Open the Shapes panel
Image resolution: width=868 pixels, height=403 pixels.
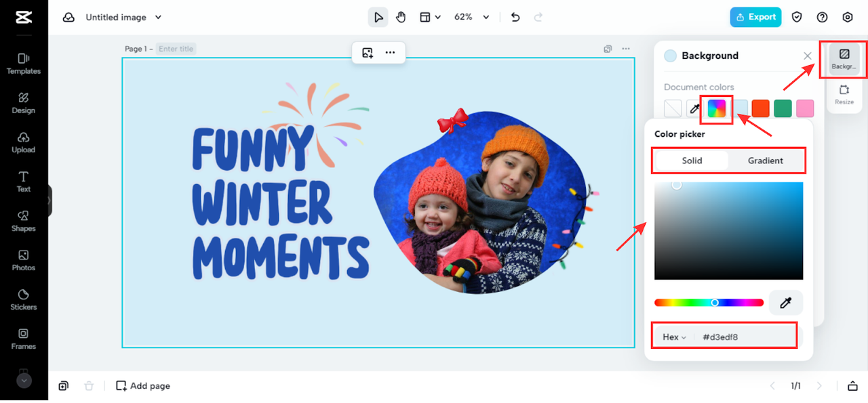24,221
